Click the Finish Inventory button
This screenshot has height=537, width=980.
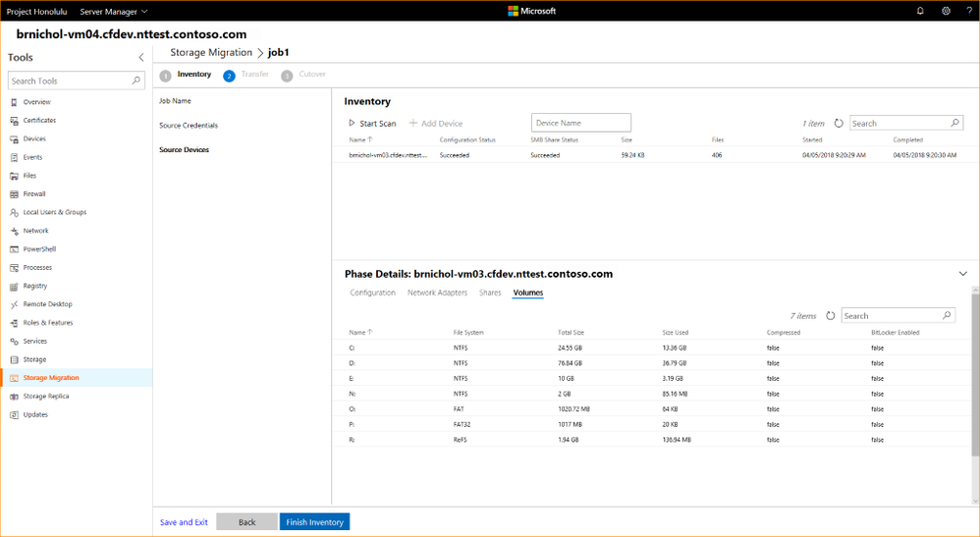[314, 522]
